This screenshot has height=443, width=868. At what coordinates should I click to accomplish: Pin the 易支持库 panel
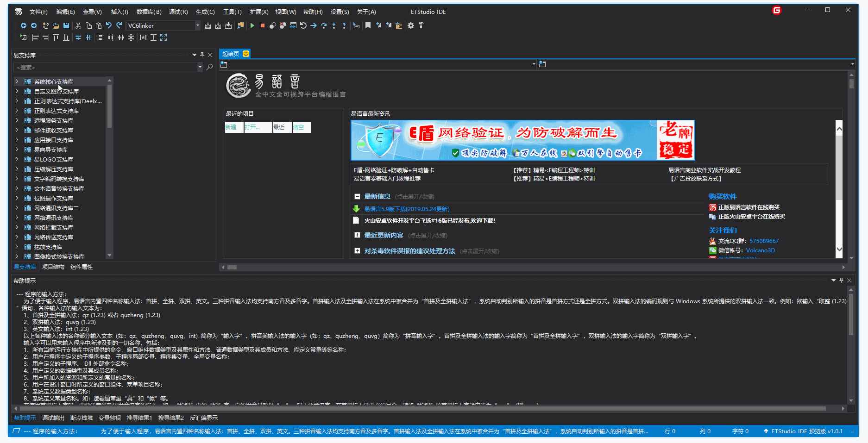(202, 55)
